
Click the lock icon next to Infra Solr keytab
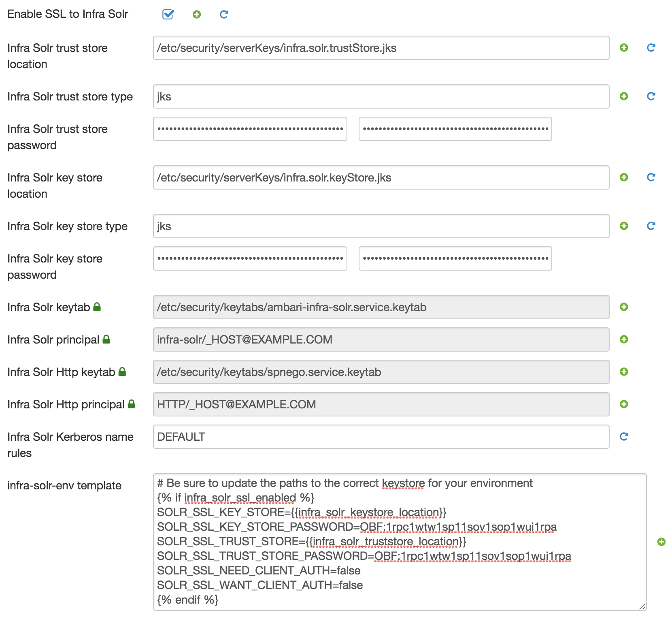(x=97, y=307)
